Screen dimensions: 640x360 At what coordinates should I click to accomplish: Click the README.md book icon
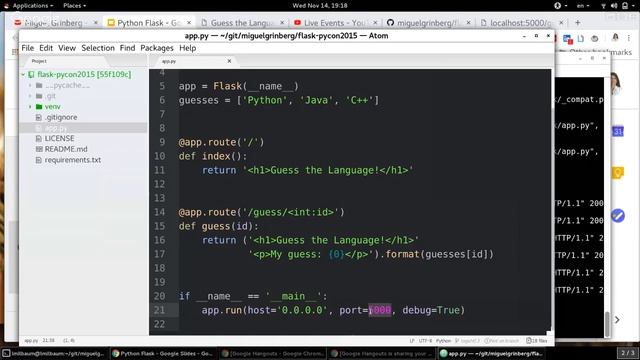pos(39,149)
